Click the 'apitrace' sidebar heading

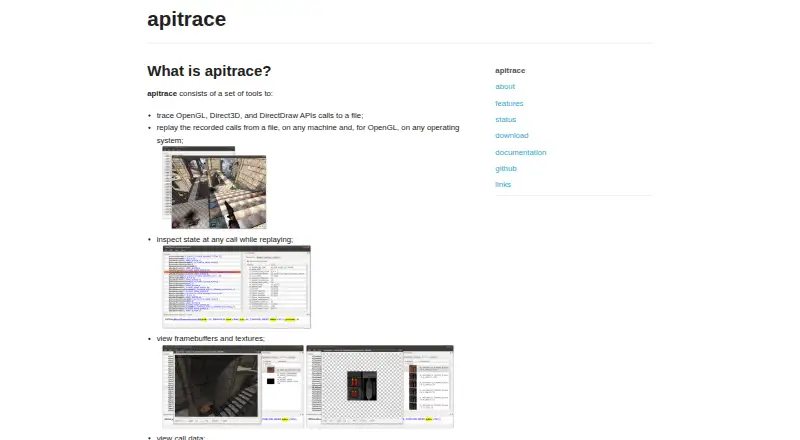pos(510,70)
